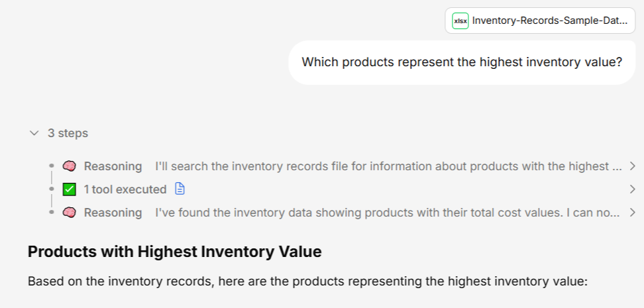644x308 pixels.
Task: Click the "3 steps" label
Action: [68, 133]
